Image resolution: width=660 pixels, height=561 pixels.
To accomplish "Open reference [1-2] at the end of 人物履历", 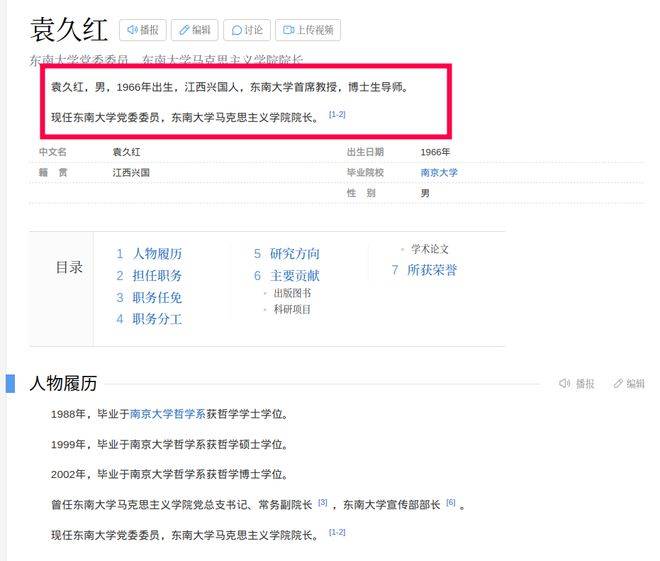I will (x=337, y=532).
